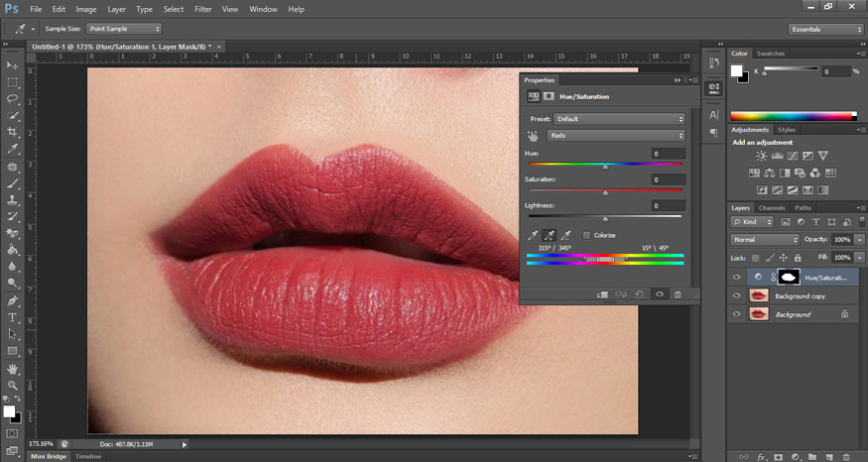The width and height of the screenshot is (868, 462).
Task: Select the Move tool
Action: 12,65
